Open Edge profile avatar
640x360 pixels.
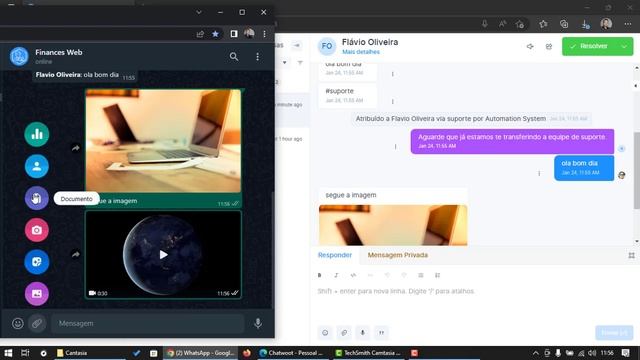[606, 24]
